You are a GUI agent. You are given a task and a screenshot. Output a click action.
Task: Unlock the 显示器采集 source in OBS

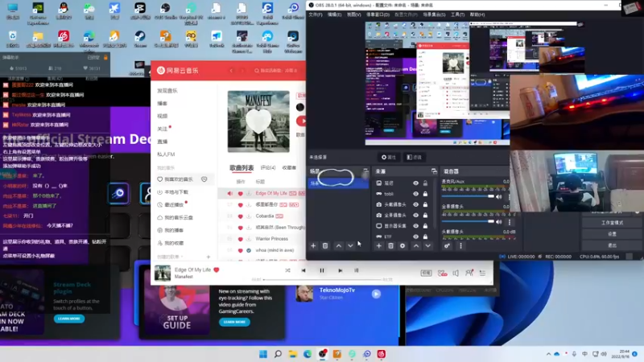click(x=425, y=226)
